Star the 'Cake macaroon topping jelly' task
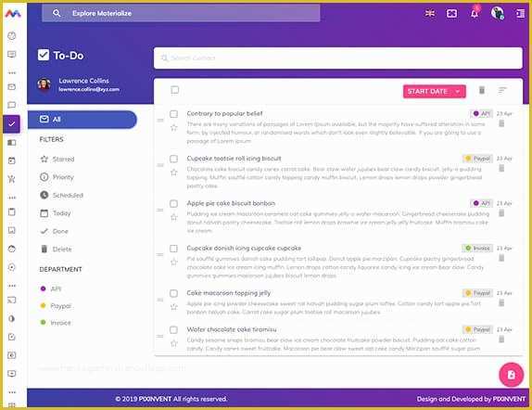This screenshot has height=410, width=532. pos(174,307)
